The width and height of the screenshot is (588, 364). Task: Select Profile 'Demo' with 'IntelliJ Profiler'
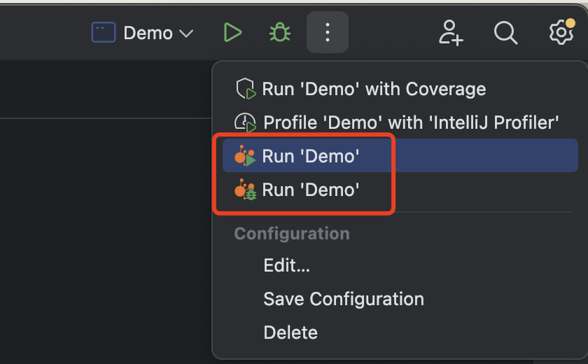pos(400,122)
